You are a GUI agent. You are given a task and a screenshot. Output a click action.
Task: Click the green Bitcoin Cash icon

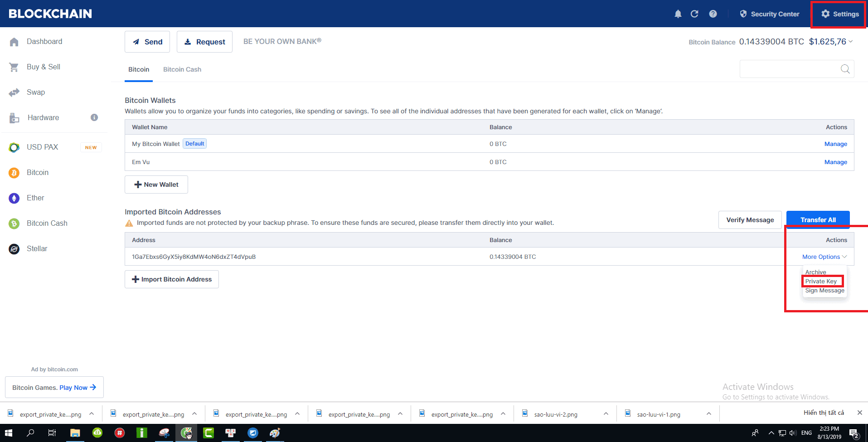coord(14,223)
